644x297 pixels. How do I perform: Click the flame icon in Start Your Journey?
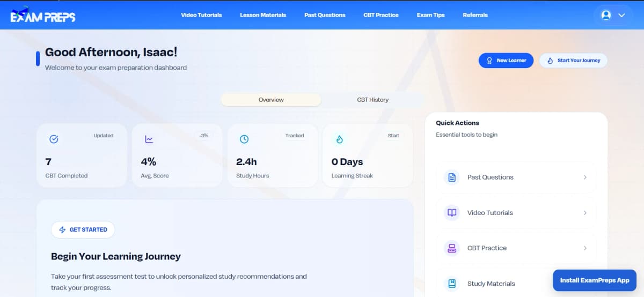[x=550, y=61]
